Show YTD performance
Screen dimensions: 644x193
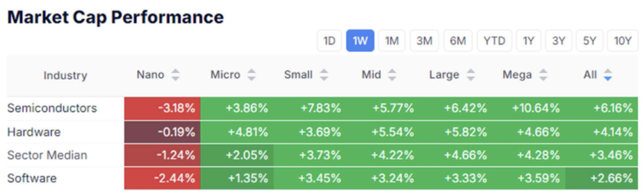coord(494,41)
